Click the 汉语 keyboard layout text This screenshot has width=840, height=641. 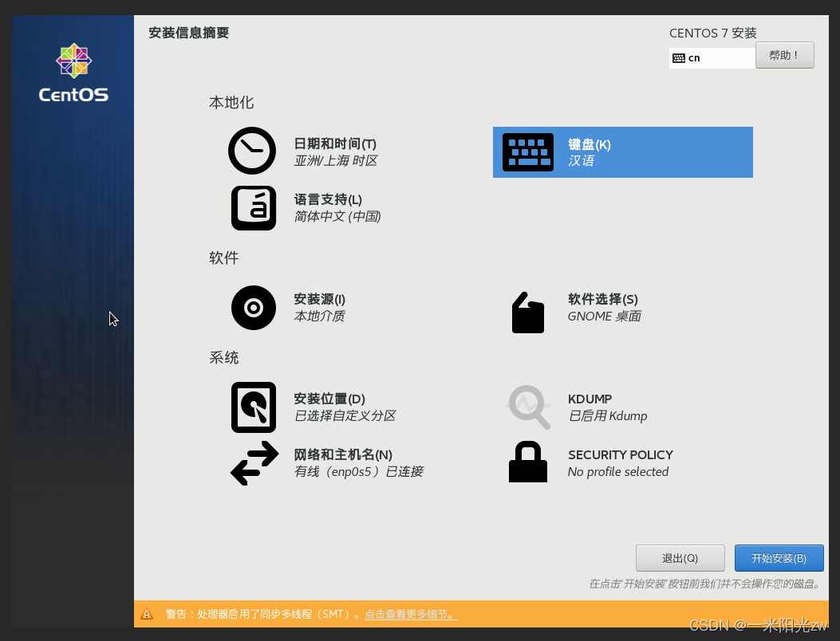coord(582,161)
